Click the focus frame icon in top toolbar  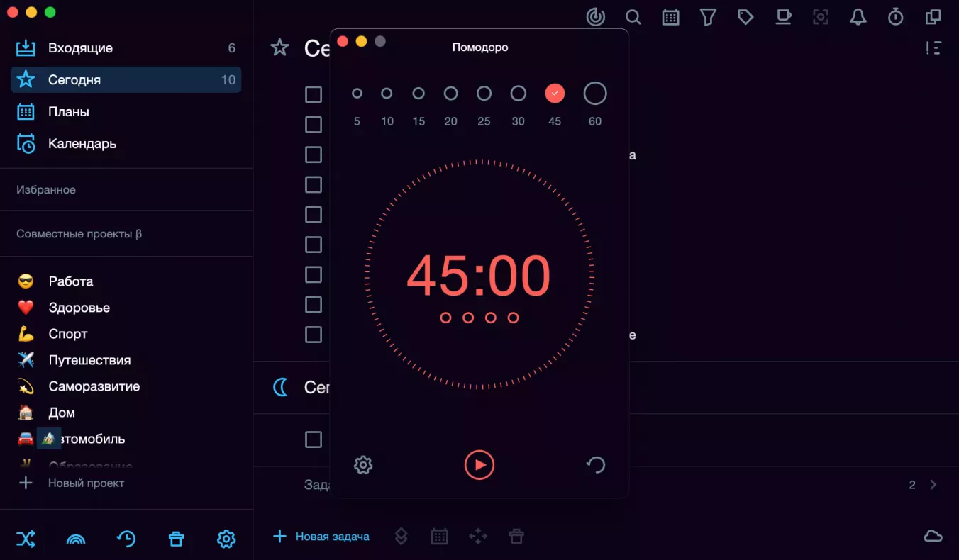821,17
